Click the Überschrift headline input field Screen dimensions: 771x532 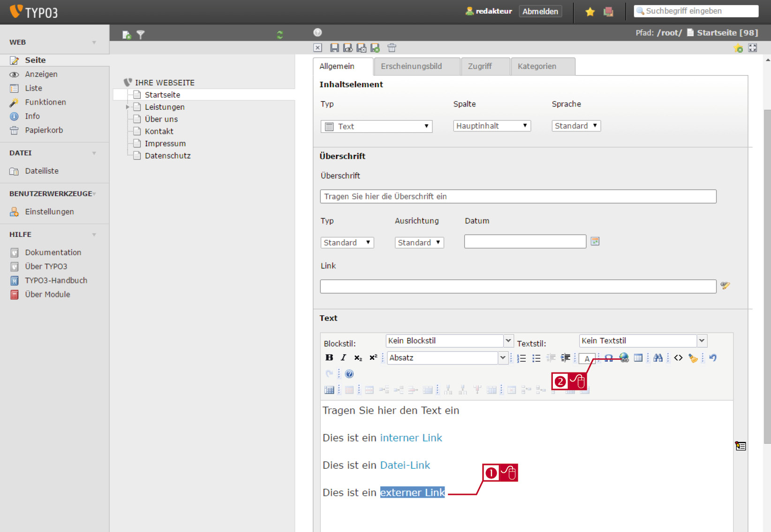tap(518, 197)
